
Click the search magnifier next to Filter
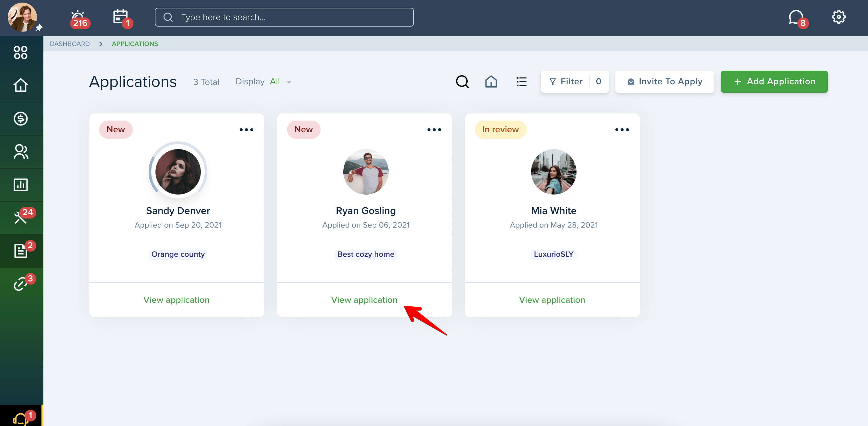[462, 82]
